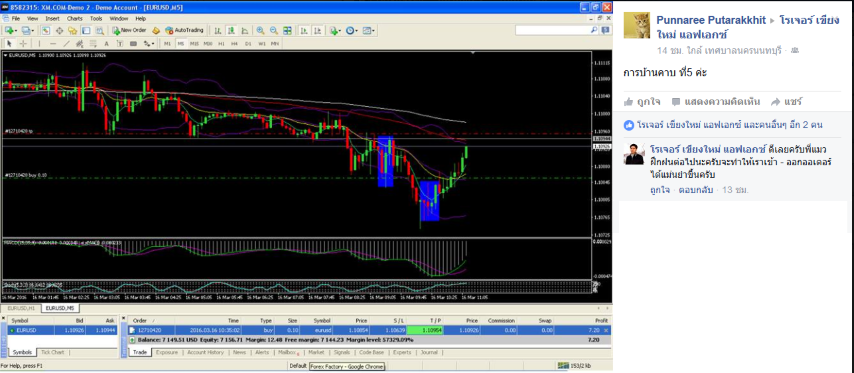The height and width of the screenshot is (373, 854).
Task: Switch chart to candlestick display
Action: pos(231,30)
